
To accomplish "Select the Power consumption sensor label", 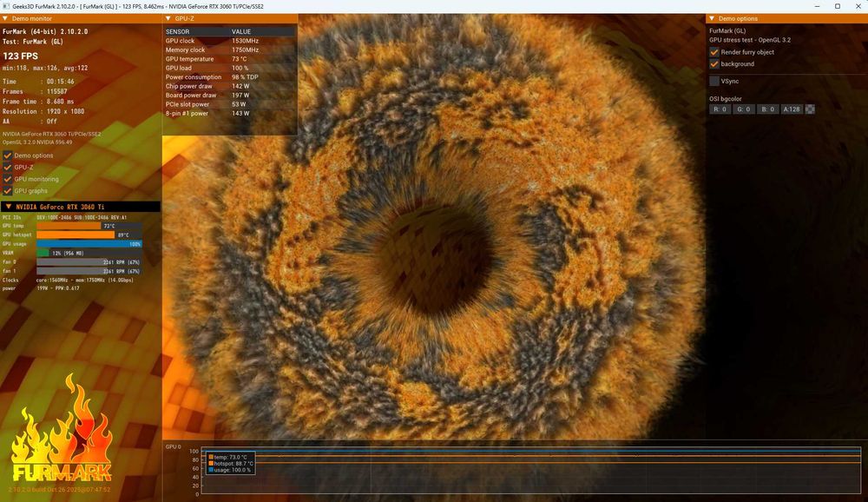I will pos(194,77).
